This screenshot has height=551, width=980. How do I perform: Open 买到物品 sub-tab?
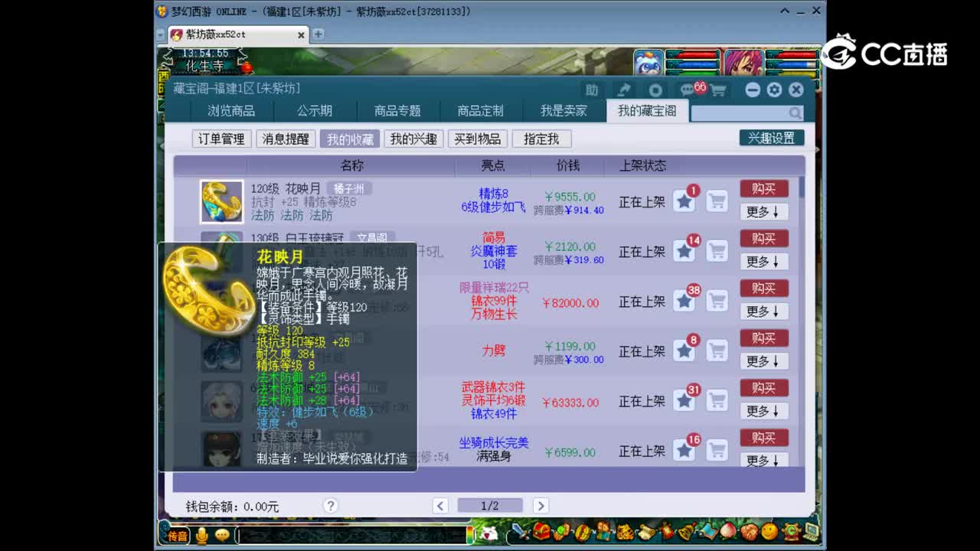click(x=477, y=139)
